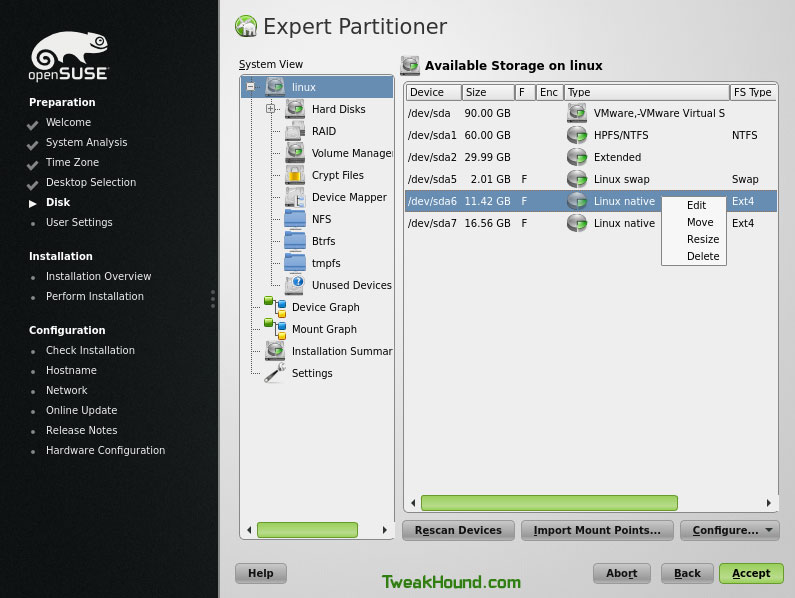Click the Import Mount Points button

click(x=597, y=530)
